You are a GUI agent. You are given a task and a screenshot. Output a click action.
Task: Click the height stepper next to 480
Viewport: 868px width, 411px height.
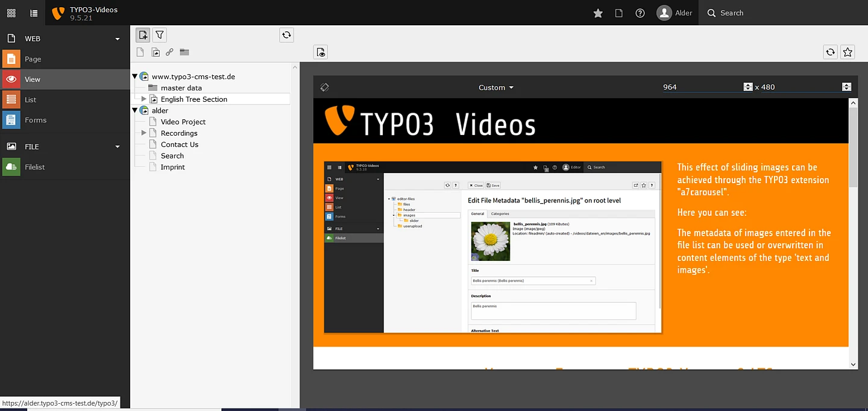(x=846, y=87)
